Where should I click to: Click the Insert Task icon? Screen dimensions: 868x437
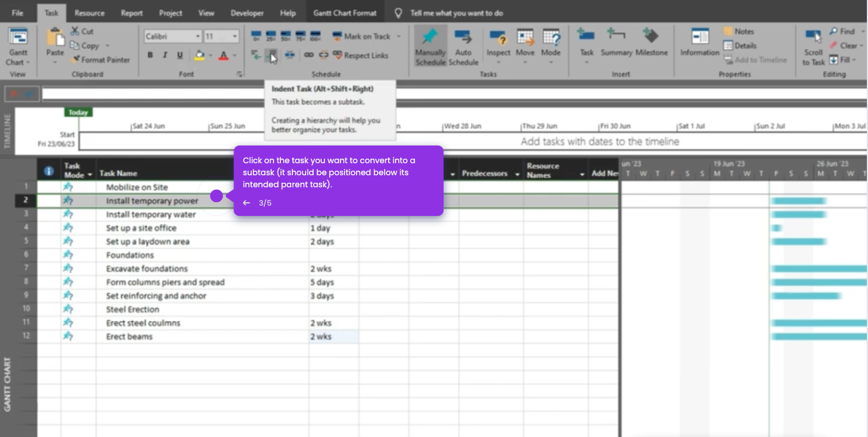[x=586, y=36]
